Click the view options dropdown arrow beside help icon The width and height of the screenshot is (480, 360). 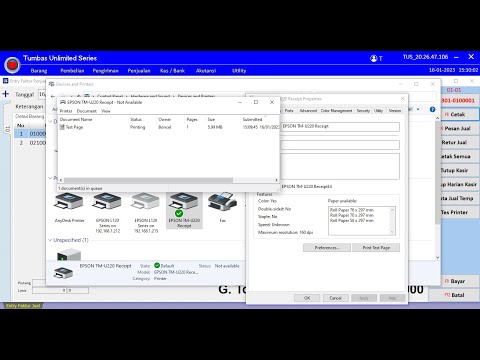(418, 109)
